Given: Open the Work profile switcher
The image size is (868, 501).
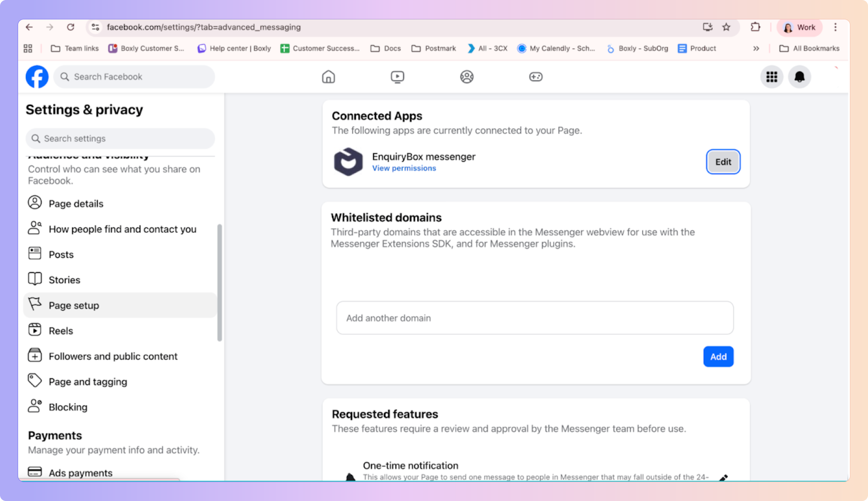Looking at the screenshot, I should 800,27.
